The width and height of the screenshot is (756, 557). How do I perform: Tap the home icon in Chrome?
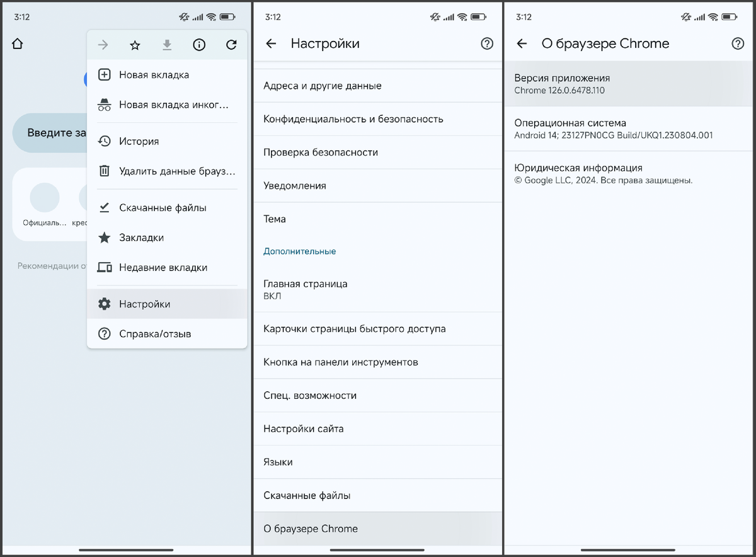pyautogui.click(x=18, y=44)
